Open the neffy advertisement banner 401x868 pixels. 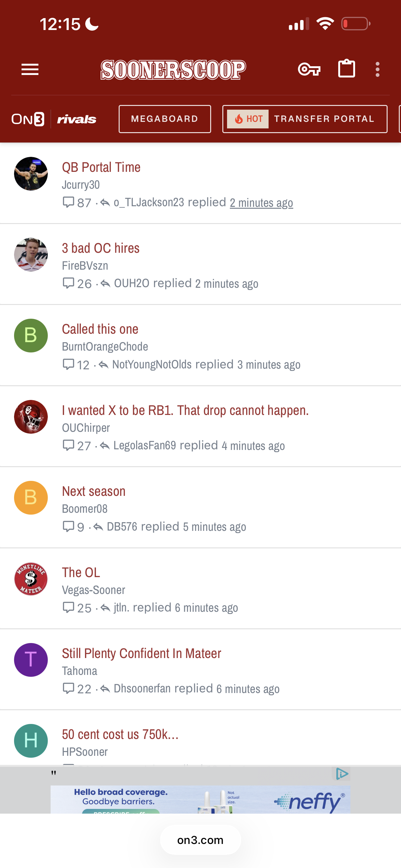click(200, 799)
